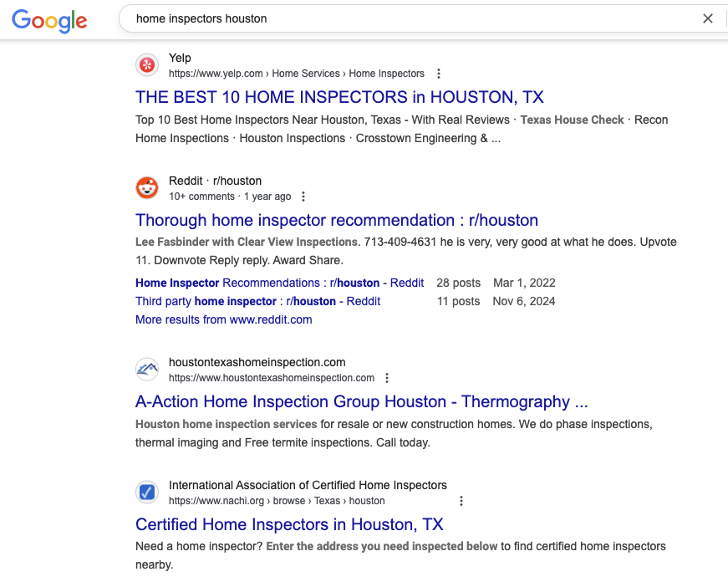
Task: Click the Google logo
Action: [49, 20]
